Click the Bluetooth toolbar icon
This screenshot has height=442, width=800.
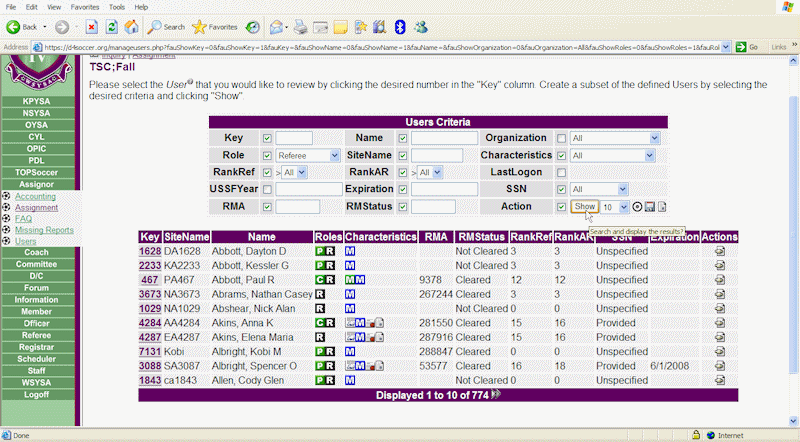[x=400, y=26]
